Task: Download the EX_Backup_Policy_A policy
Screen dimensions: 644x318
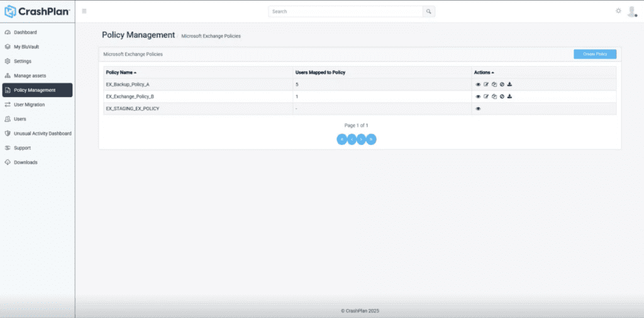Action: (x=509, y=84)
